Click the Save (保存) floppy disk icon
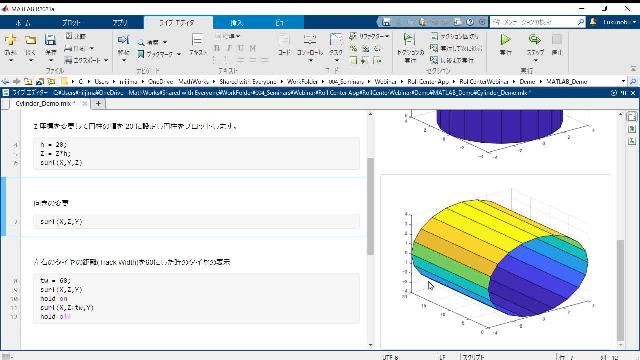640x360 pixels. pyautogui.click(x=50, y=40)
